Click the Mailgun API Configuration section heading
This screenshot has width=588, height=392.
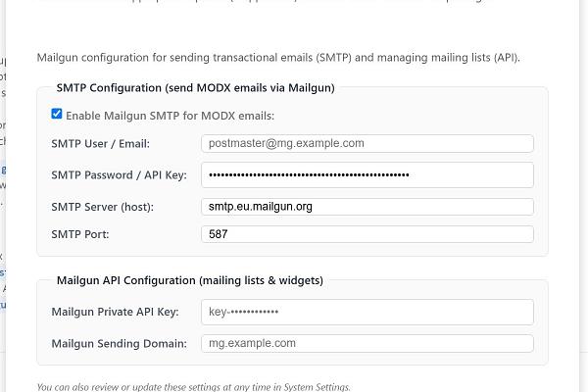coord(190,280)
